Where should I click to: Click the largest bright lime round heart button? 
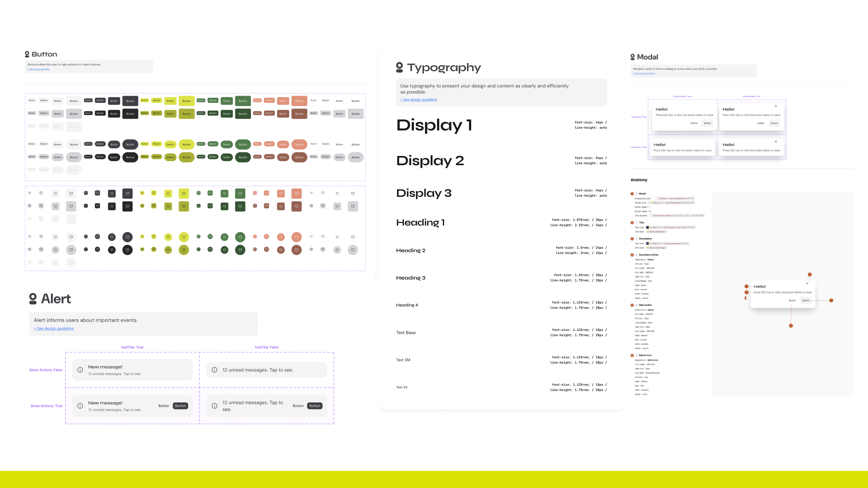click(184, 237)
